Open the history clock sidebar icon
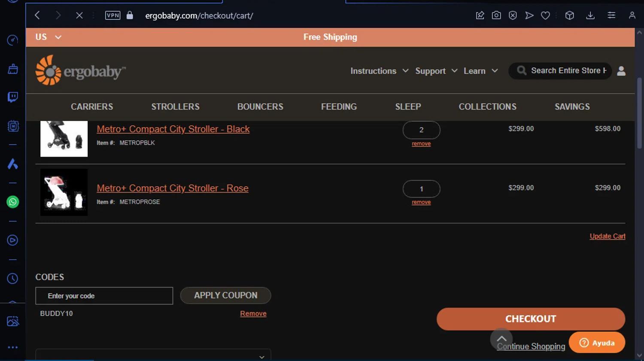 tap(13, 279)
